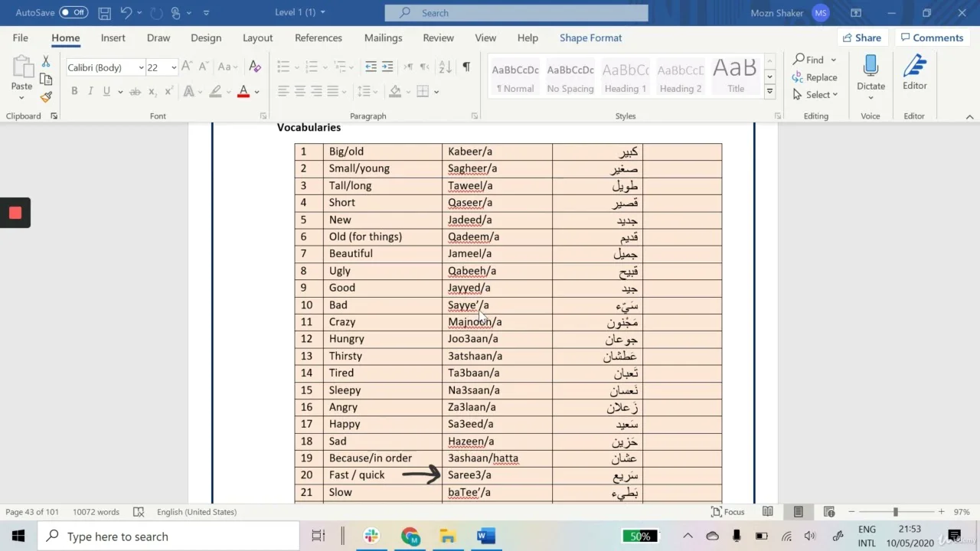Open the font size dropdown
This screenshot has height=551, width=980.
pyautogui.click(x=174, y=67)
